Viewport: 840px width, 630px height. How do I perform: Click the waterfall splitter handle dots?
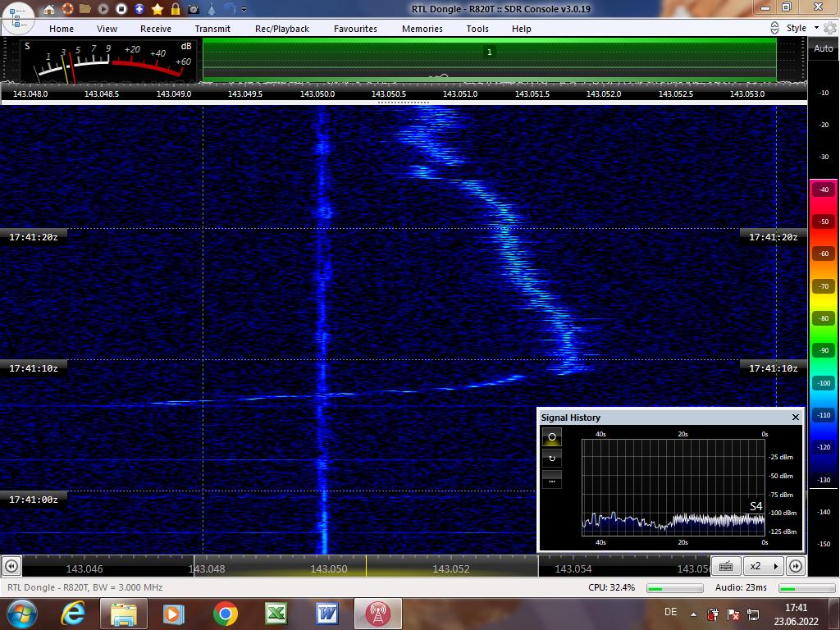tap(404, 103)
